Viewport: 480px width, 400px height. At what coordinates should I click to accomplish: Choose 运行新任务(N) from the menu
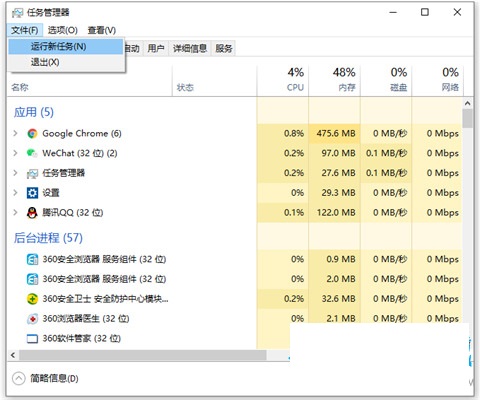66,46
